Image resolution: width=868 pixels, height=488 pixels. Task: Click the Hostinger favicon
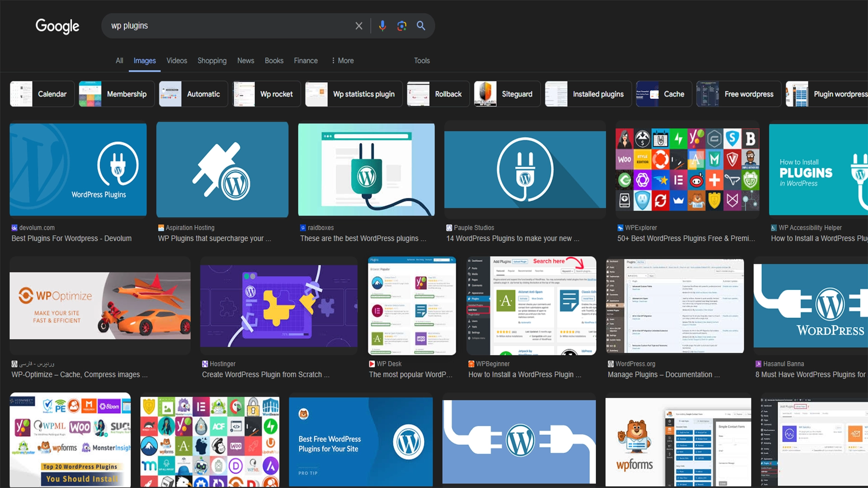(205, 364)
